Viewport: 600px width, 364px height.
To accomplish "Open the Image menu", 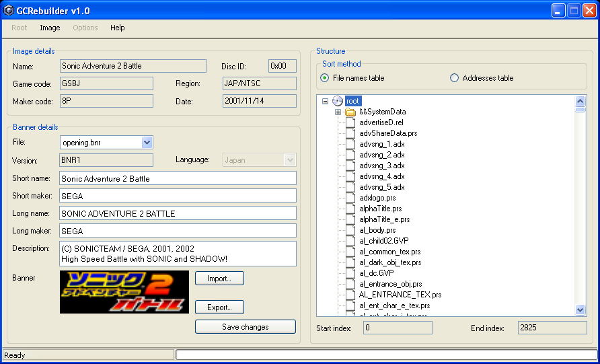I will tap(50, 28).
